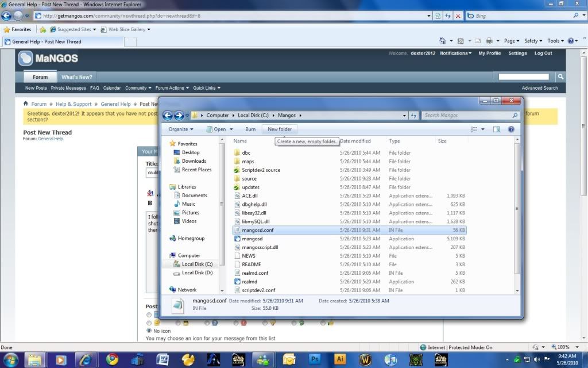Image resolution: width=588 pixels, height=368 pixels.
Task: Open the change view options dropdown arrow
Action: pyautogui.click(x=482, y=129)
